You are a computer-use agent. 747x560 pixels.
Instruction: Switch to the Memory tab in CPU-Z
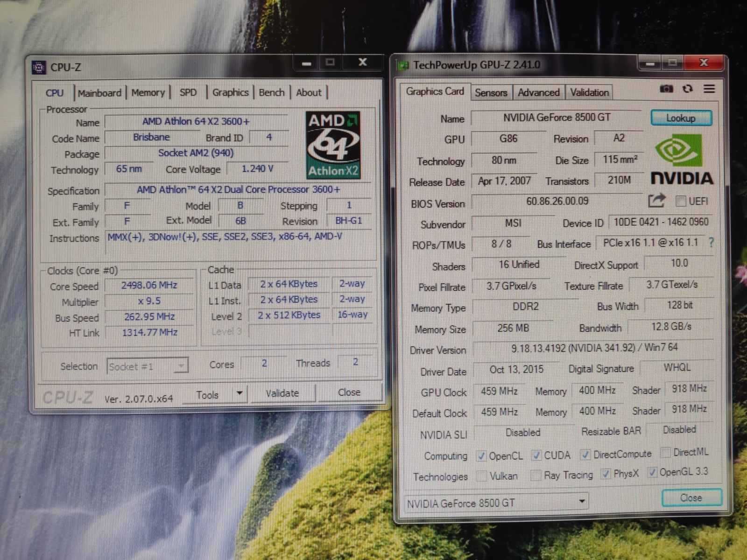click(x=148, y=92)
